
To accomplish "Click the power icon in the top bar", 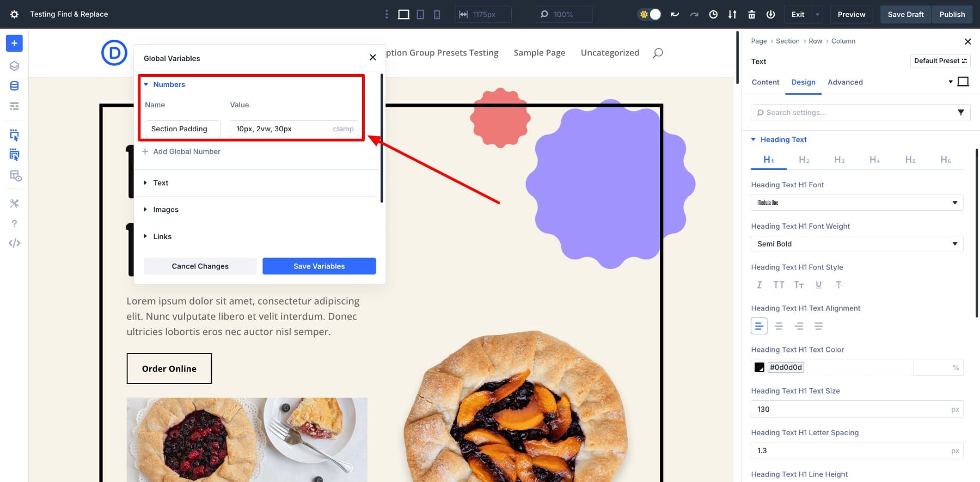I will [770, 14].
